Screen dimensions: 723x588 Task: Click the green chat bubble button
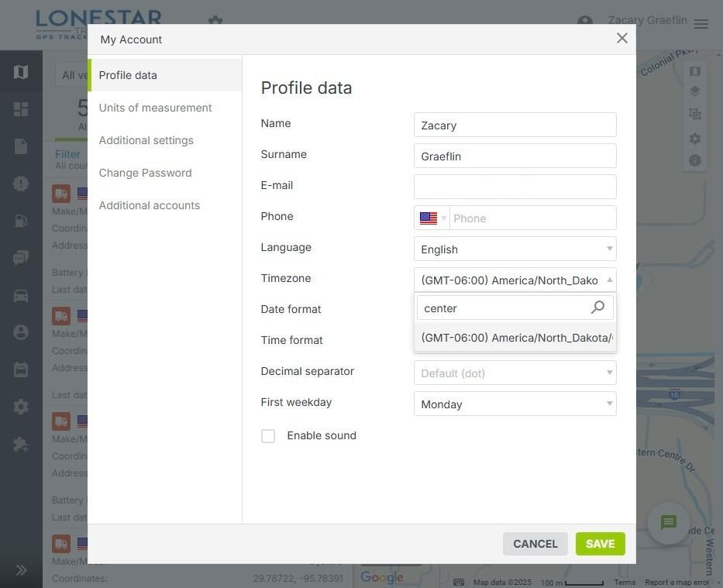point(669,523)
